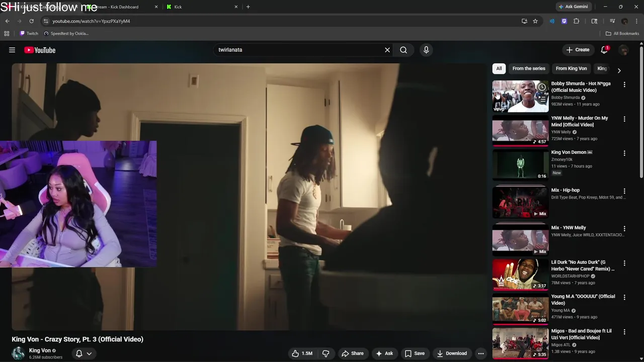Open more actions for the video

point(481,353)
